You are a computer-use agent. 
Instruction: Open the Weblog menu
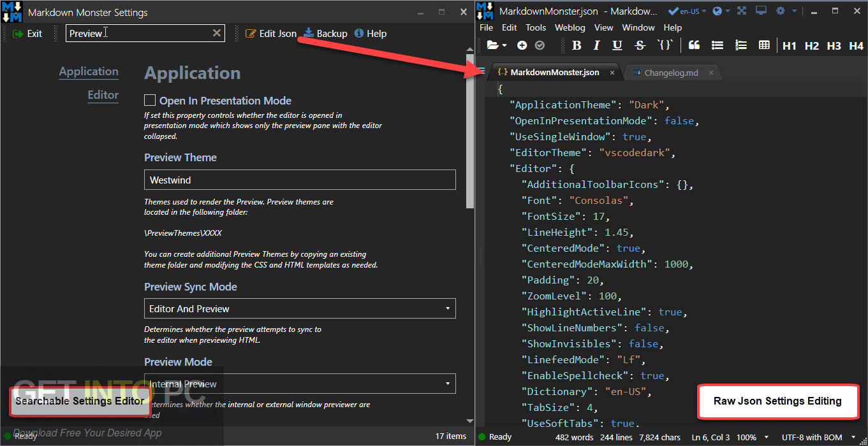tap(570, 27)
